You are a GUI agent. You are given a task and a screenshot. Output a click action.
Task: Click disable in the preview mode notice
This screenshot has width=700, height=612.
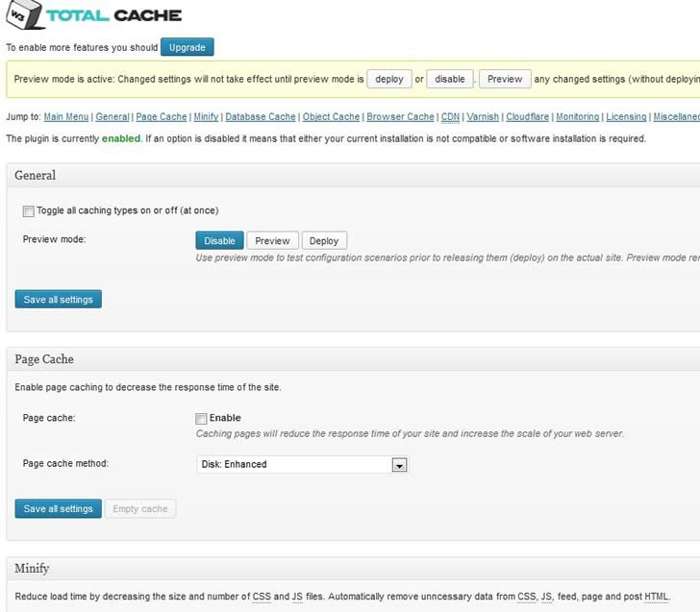click(450, 79)
